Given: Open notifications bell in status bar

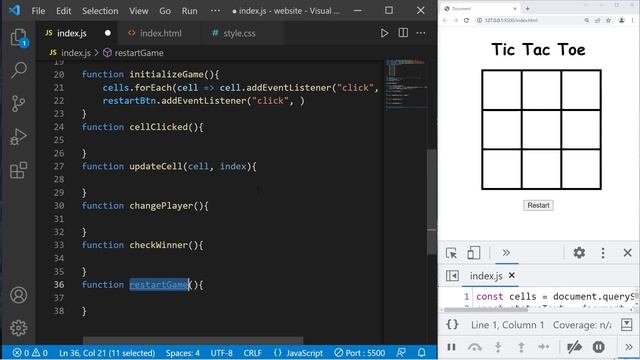Looking at the screenshot, I should pos(422,353).
